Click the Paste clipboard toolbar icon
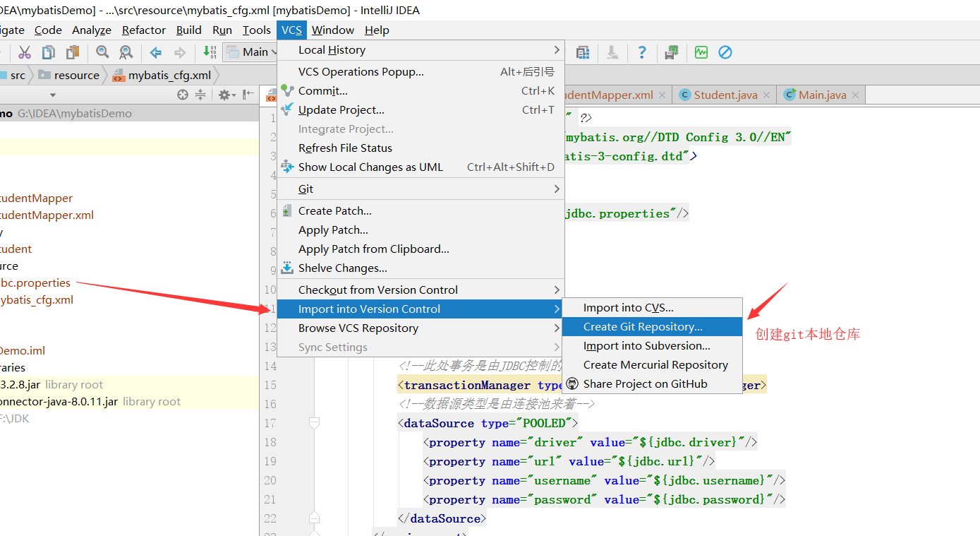The image size is (980, 536). [x=73, y=52]
